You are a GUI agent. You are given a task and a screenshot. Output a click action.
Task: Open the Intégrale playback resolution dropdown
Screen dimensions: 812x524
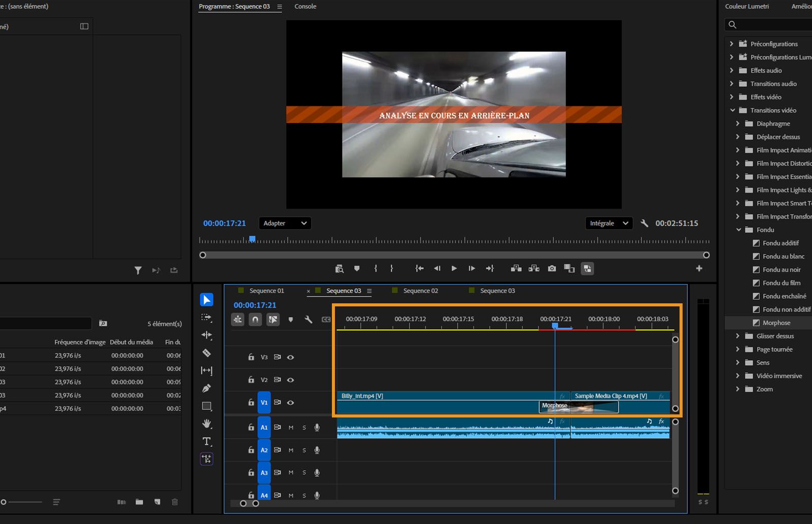tap(608, 223)
